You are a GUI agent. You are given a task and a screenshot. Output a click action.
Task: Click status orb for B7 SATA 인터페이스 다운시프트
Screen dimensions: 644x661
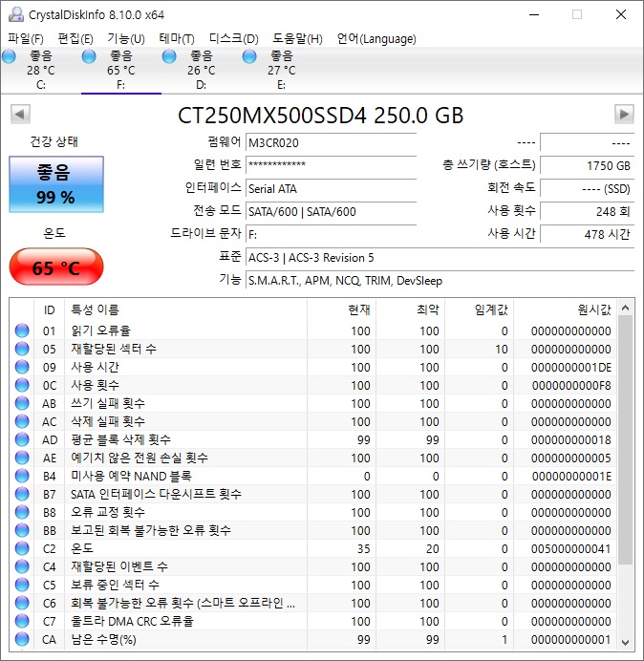pyautogui.click(x=22, y=494)
